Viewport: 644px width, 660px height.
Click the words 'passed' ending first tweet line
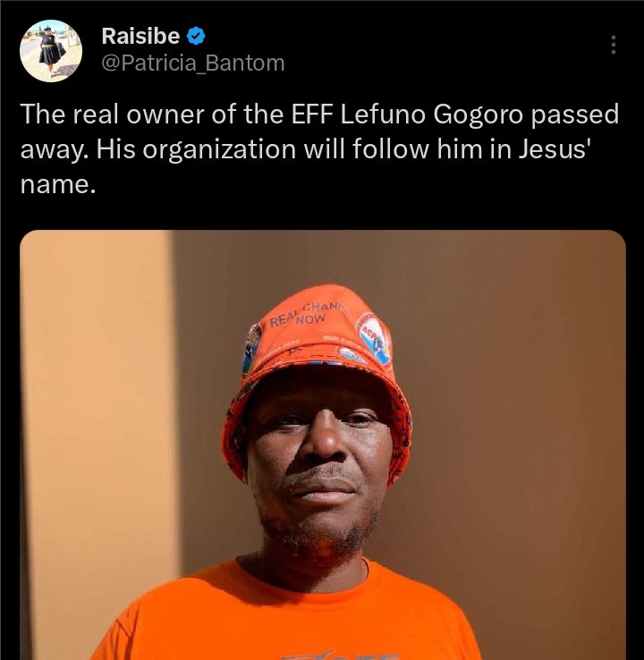574,115
